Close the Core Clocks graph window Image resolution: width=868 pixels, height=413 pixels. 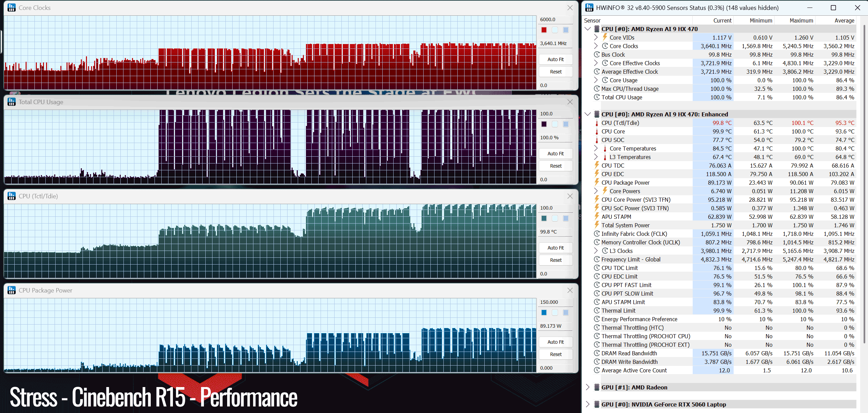tap(570, 8)
